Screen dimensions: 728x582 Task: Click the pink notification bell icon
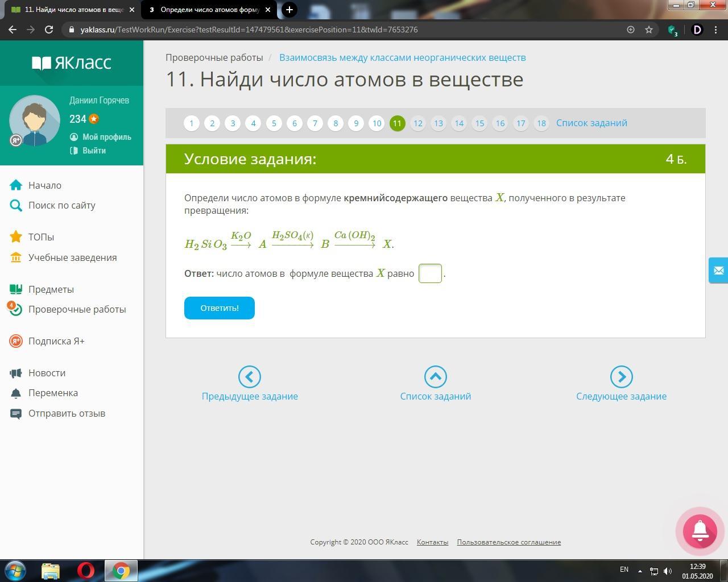700,531
